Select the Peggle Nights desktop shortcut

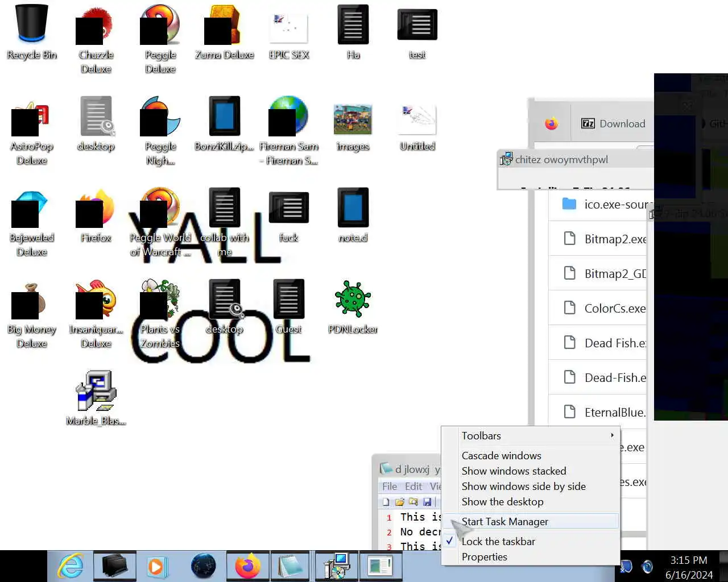point(160,131)
